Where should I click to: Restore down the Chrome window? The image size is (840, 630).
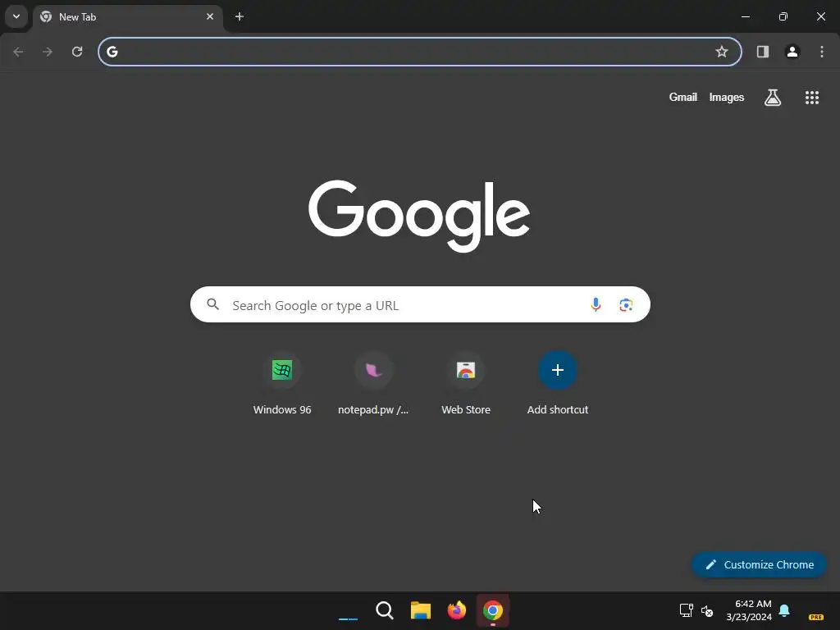click(783, 16)
